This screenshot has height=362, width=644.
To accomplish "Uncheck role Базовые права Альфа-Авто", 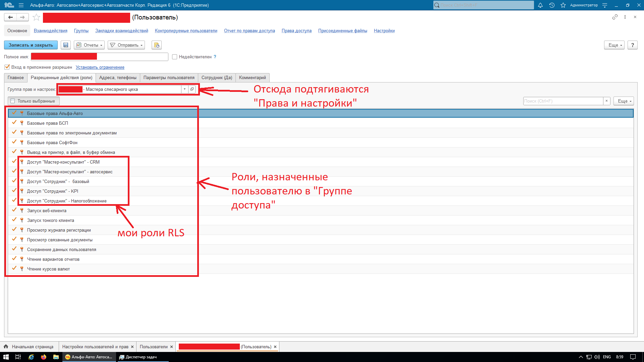I will [x=14, y=113].
